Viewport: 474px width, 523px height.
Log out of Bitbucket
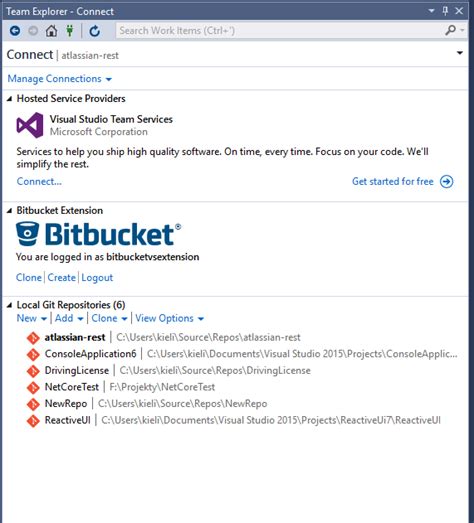(x=97, y=278)
